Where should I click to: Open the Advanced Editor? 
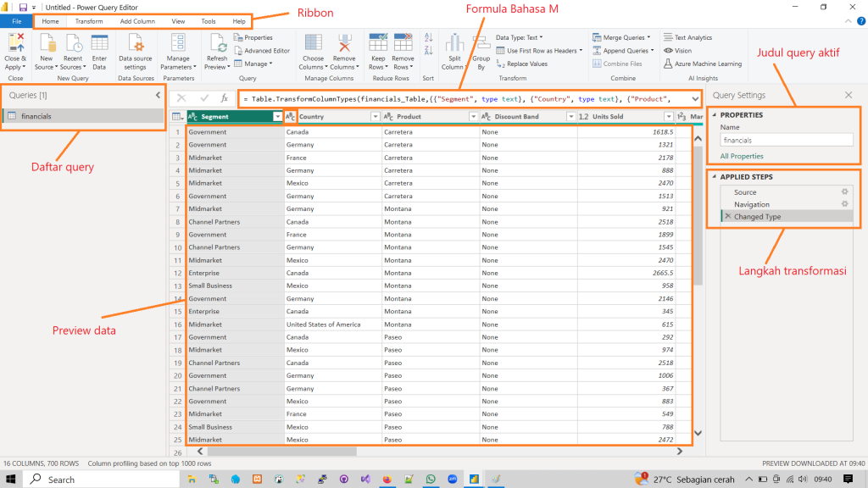pos(266,51)
